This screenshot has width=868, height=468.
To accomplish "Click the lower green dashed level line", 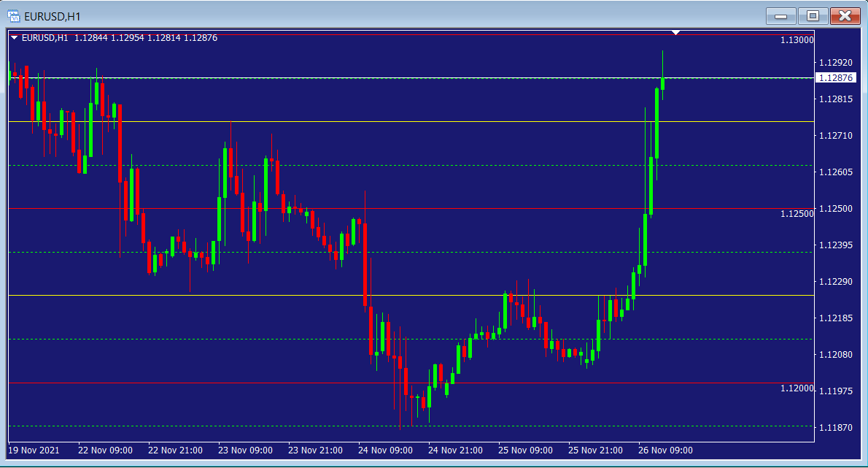I will click(219, 339).
